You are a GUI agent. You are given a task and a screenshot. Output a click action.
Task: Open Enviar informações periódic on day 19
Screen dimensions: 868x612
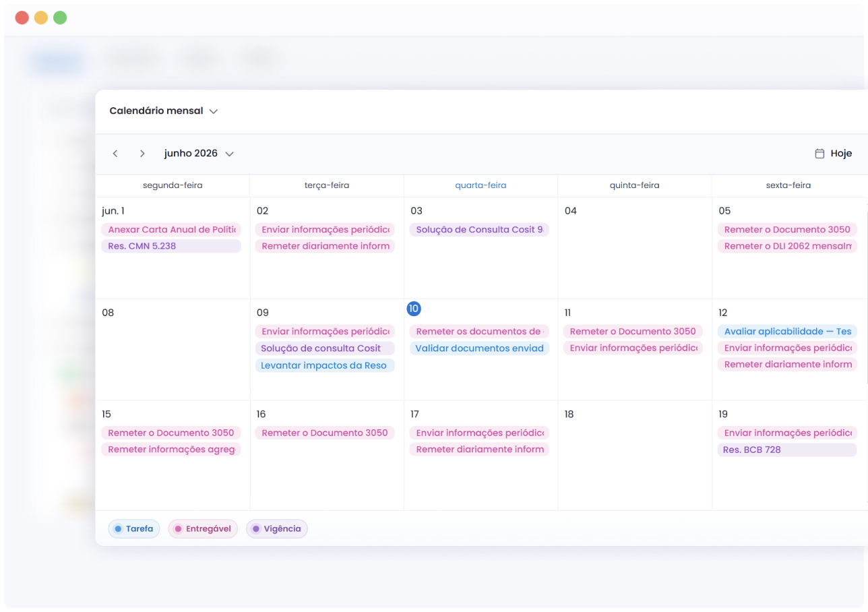(x=787, y=433)
